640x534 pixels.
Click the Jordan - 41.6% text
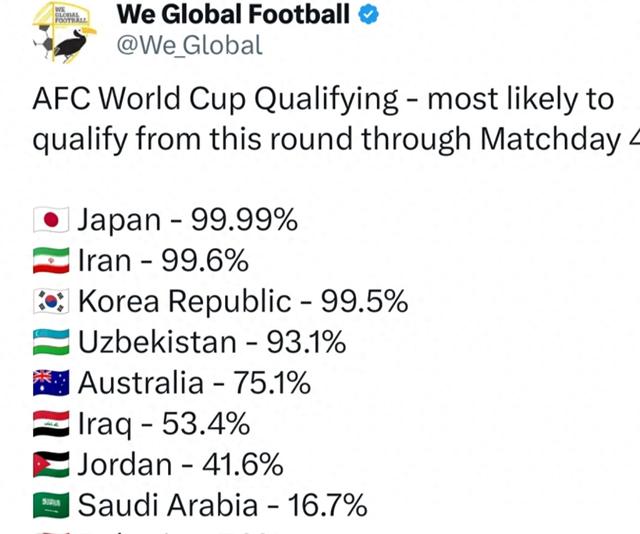pos(180,465)
